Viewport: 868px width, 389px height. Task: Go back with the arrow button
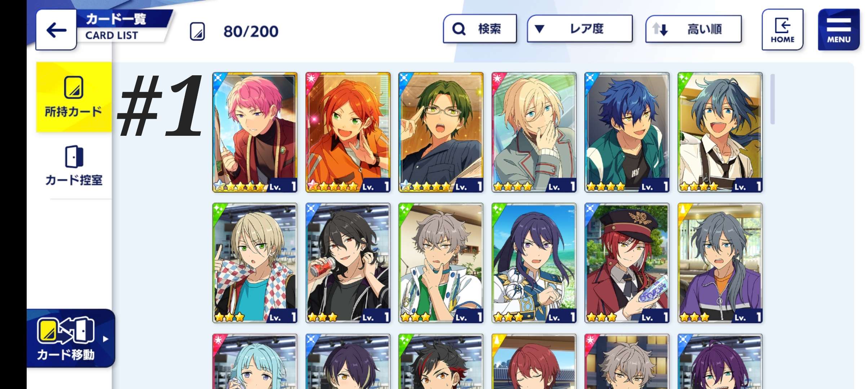[56, 30]
